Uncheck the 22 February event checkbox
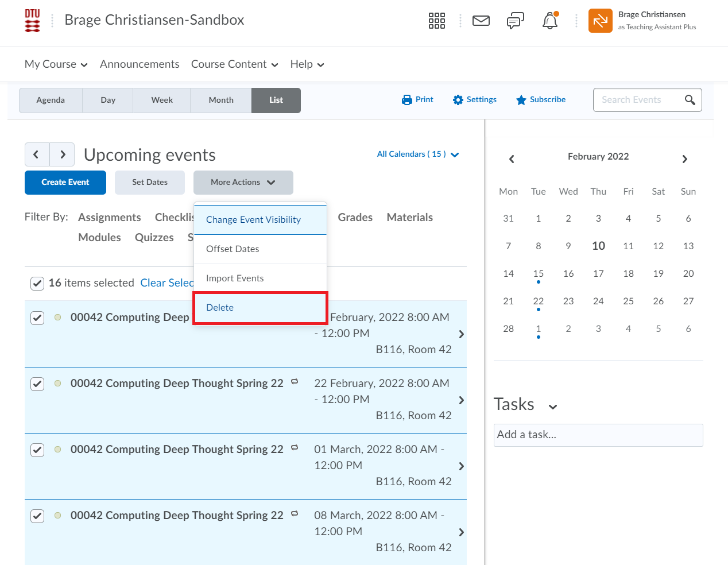728x565 pixels. coord(37,384)
